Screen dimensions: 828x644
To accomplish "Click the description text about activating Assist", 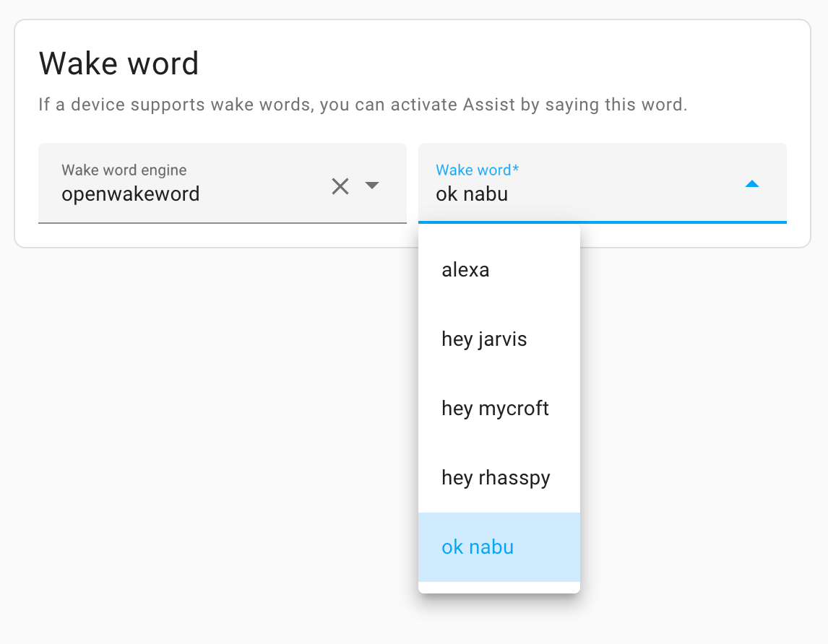I will point(363,105).
